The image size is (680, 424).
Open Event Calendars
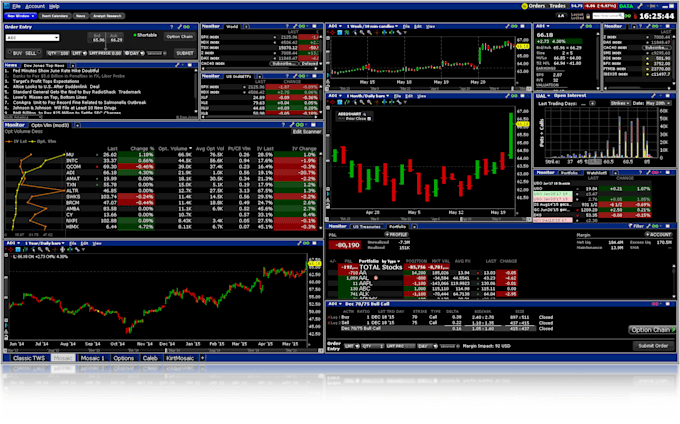click(55, 16)
